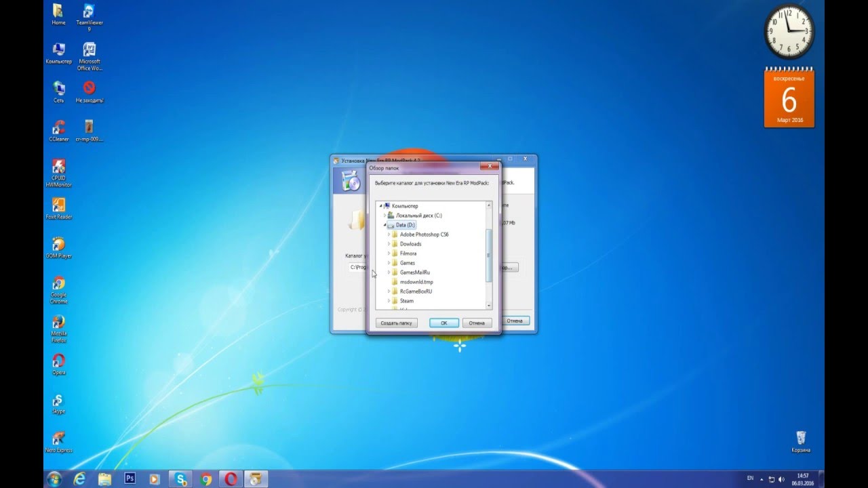Open the Home desktop icon
Viewport: 868px width, 488px height.
[59, 14]
